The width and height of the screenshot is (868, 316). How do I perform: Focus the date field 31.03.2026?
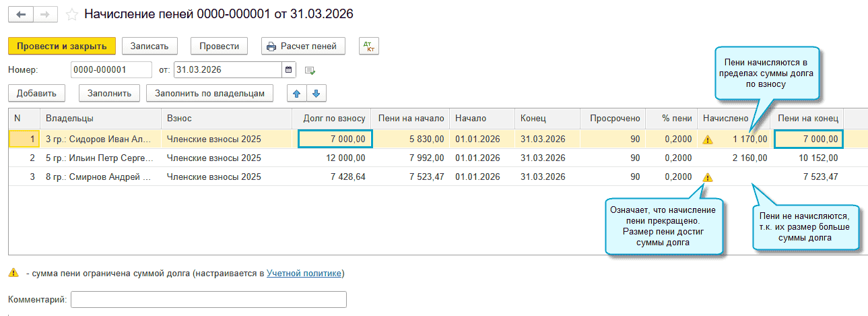coord(228,69)
